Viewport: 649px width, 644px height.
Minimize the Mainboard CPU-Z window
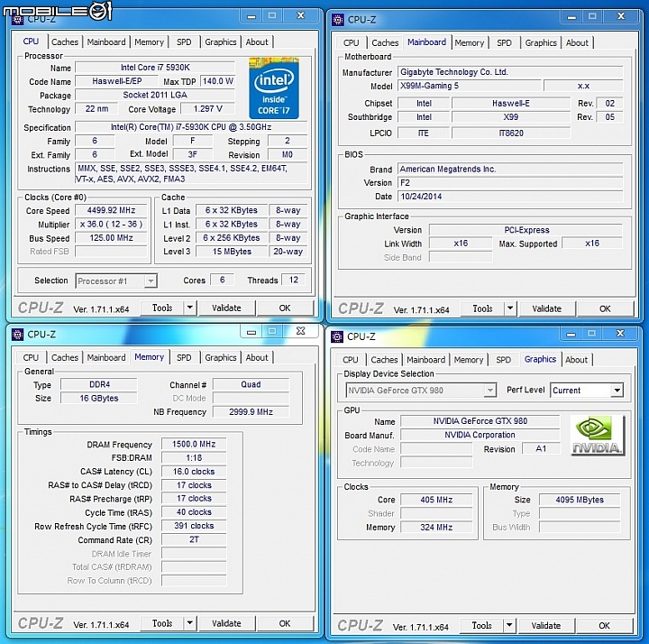[571, 16]
